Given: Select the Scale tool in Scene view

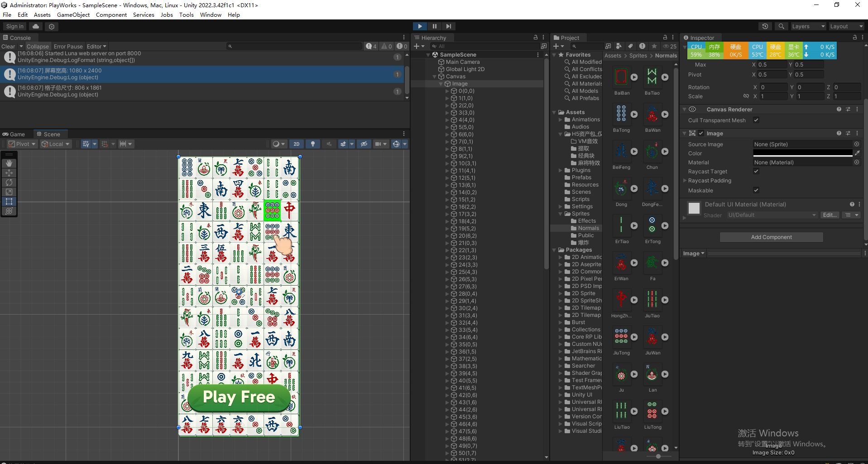Looking at the screenshot, I should 9,192.
